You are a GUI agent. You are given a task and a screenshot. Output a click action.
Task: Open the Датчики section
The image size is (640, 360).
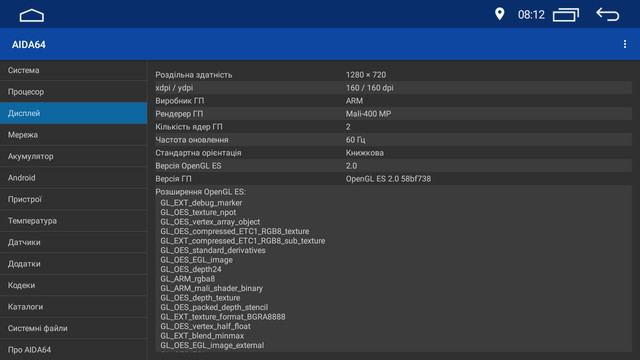pos(73,242)
